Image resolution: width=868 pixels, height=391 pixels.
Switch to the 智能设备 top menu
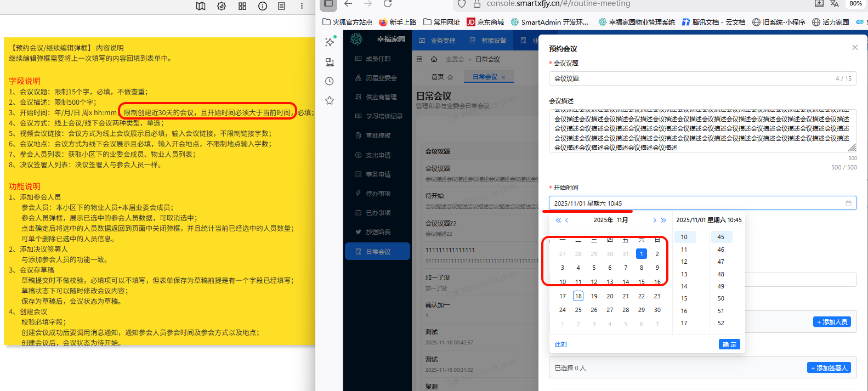[488, 41]
